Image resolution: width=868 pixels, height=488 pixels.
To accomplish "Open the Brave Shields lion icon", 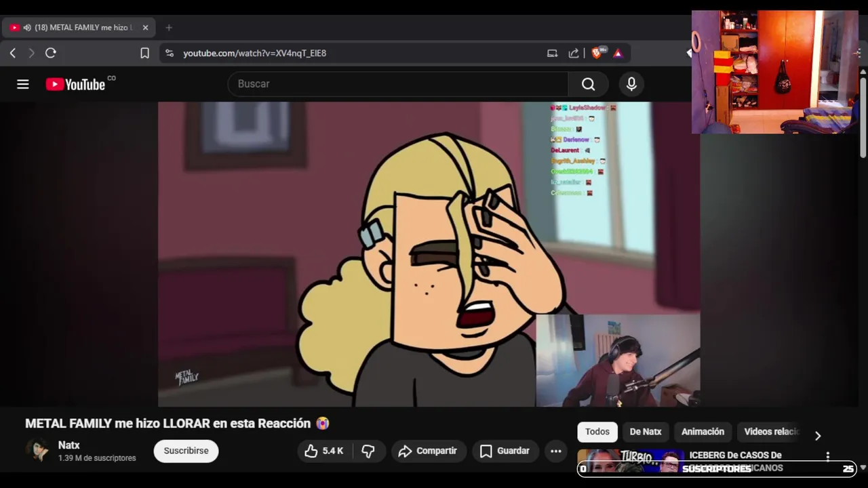I will tap(597, 53).
